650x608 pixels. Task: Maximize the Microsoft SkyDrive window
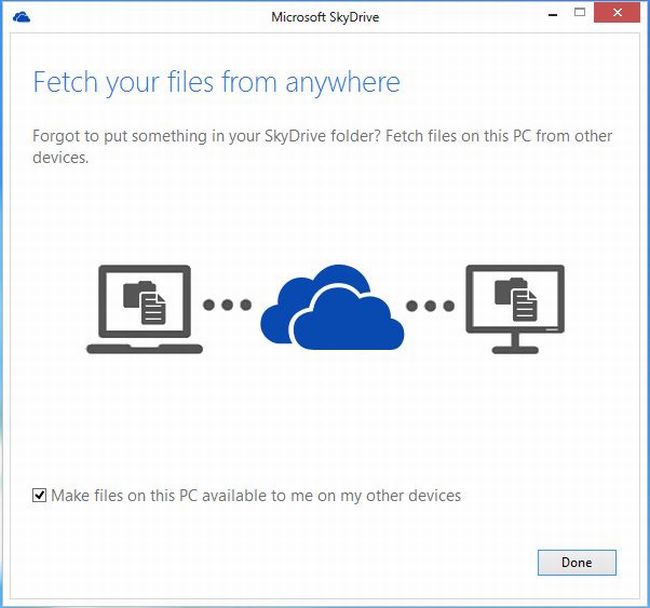pyautogui.click(x=580, y=12)
